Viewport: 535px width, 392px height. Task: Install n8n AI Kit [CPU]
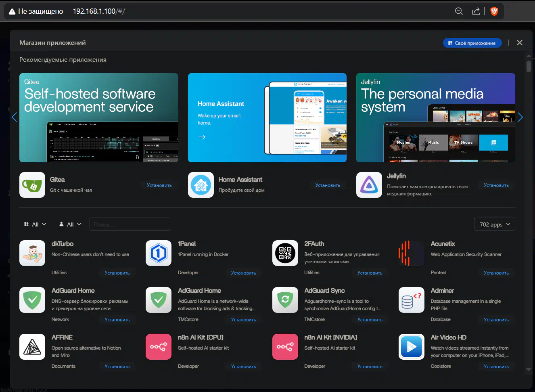(x=243, y=367)
